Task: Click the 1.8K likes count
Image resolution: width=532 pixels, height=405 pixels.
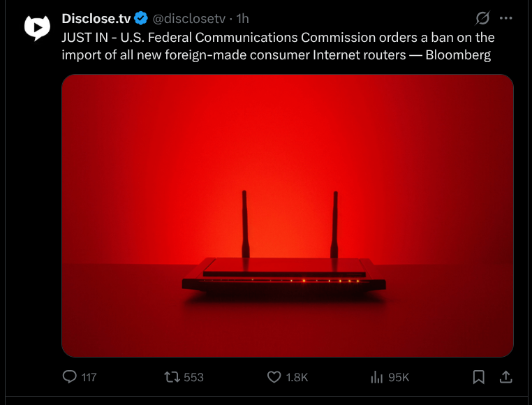Action: pyautogui.click(x=297, y=377)
